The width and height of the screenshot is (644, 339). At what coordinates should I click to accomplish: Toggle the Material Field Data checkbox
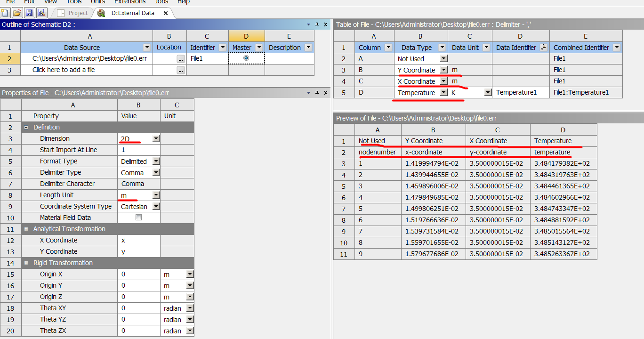[x=138, y=218]
